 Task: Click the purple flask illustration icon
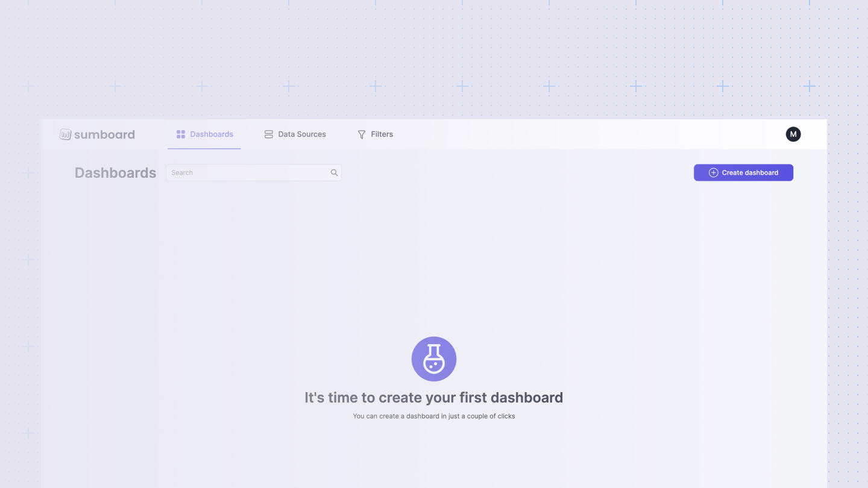click(x=434, y=358)
